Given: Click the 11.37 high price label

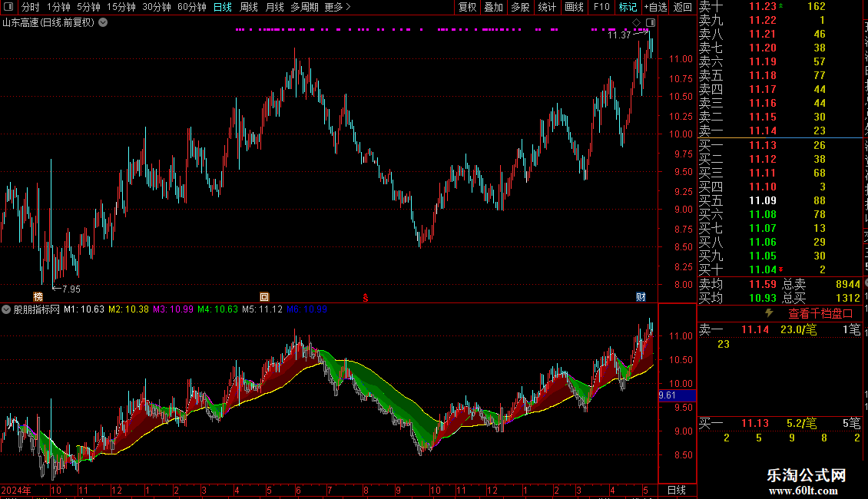Looking at the screenshot, I should 619,35.
